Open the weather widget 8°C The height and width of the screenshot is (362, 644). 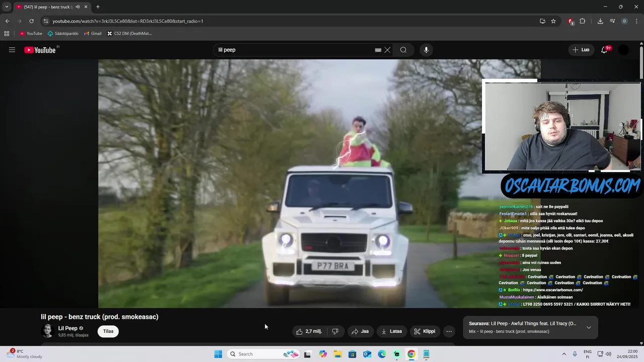(x=24, y=354)
